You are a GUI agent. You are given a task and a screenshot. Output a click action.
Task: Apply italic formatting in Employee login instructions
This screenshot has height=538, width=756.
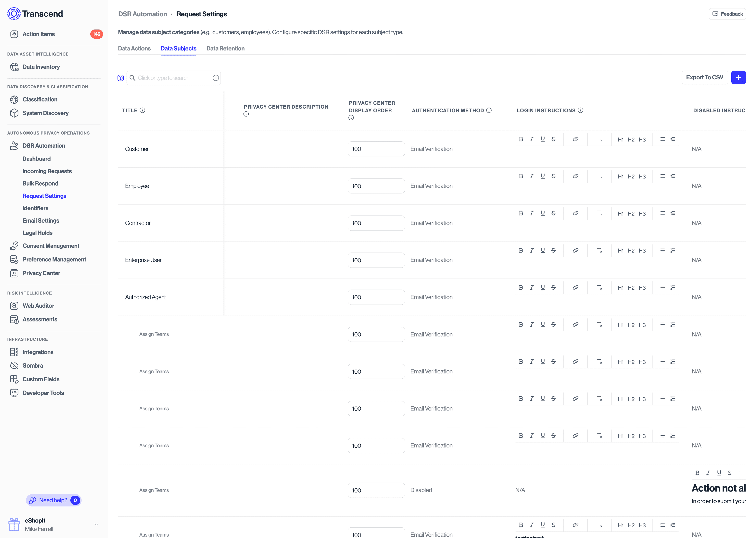pyautogui.click(x=532, y=176)
